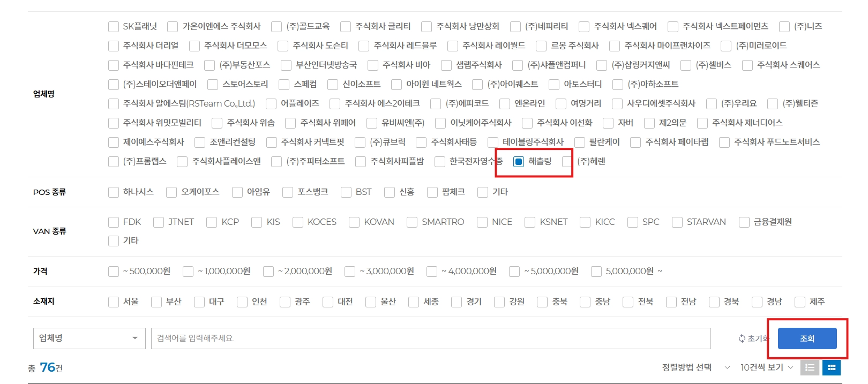Check the 주식회사 넥스퀘어 option
The image size is (868, 384).
click(x=584, y=26)
